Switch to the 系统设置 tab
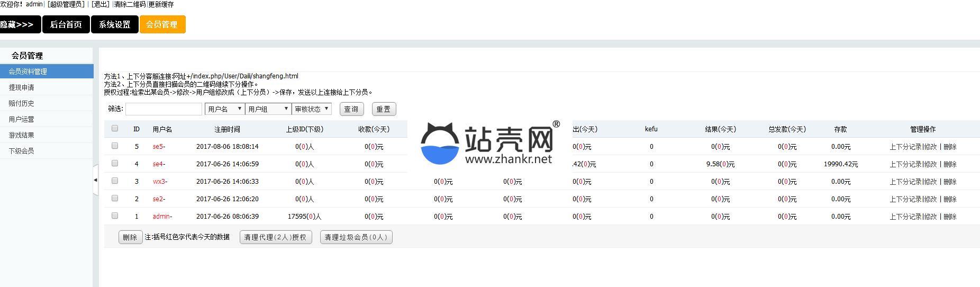 (115, 24)
